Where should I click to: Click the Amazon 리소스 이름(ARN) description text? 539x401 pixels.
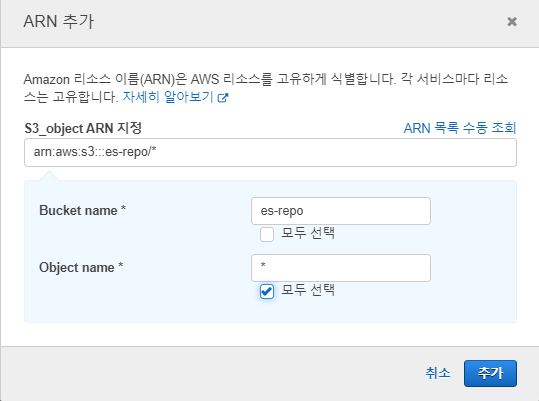coord(265,88)
